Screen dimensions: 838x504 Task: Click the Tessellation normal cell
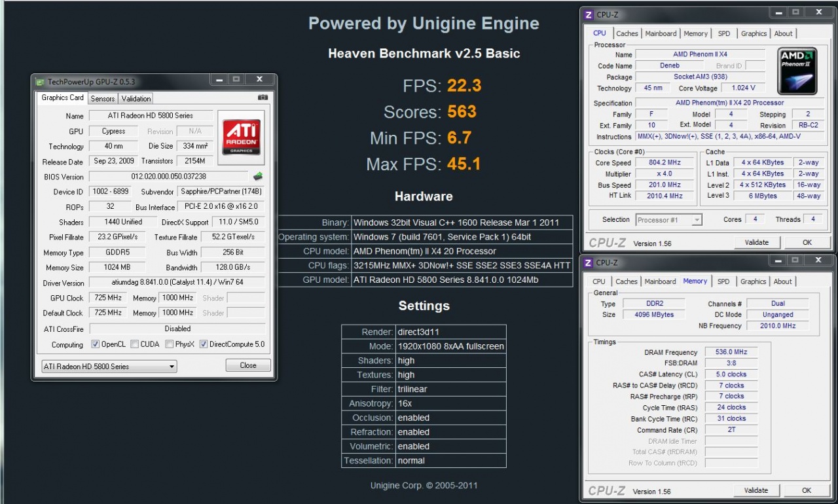click(450, 461)
